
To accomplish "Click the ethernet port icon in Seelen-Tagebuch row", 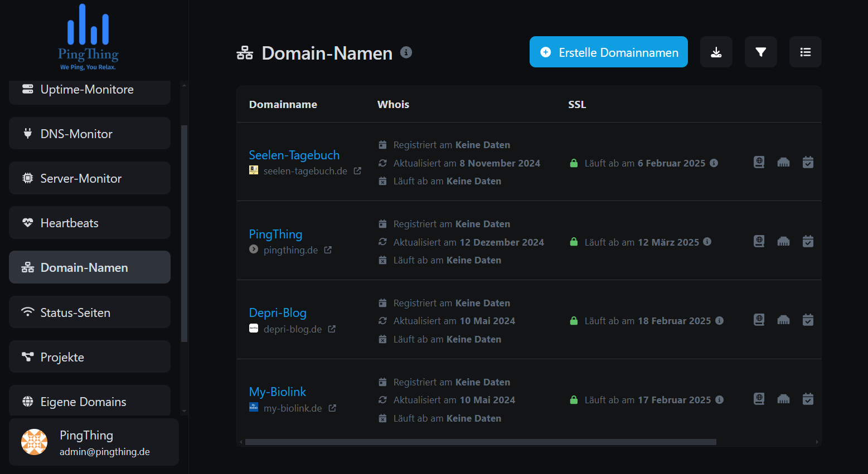I will coord(784,162).
